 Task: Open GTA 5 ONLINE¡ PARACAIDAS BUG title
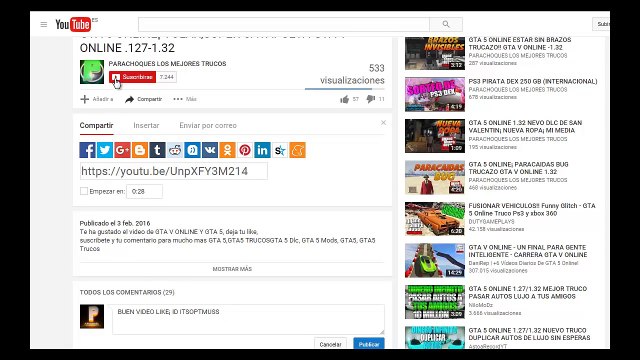pos(518,168)
